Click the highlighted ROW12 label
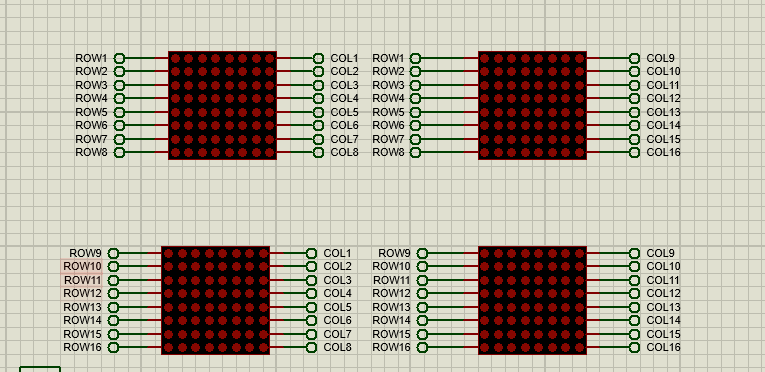Screen dimensions: 765x372 82,293
